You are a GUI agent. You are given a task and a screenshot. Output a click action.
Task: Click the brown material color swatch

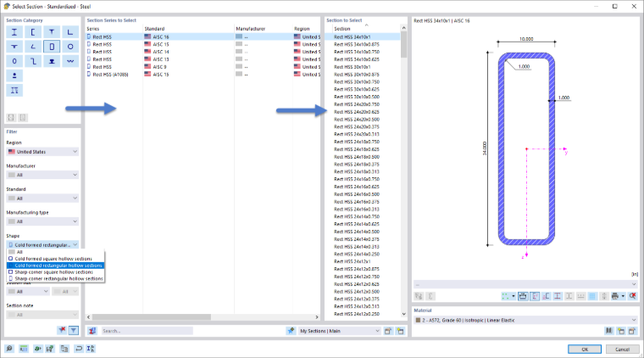pyautogui.click(x=418, y=320)
